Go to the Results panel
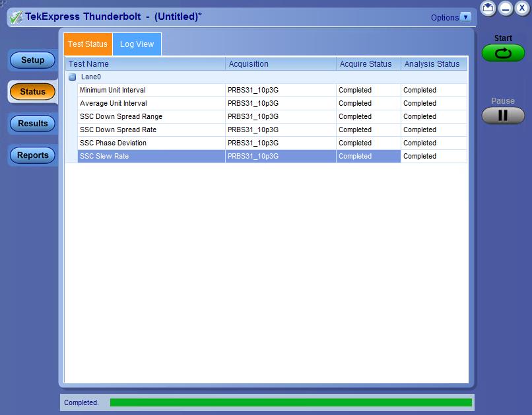Screen dimensions: 532x415 point(32,124)
